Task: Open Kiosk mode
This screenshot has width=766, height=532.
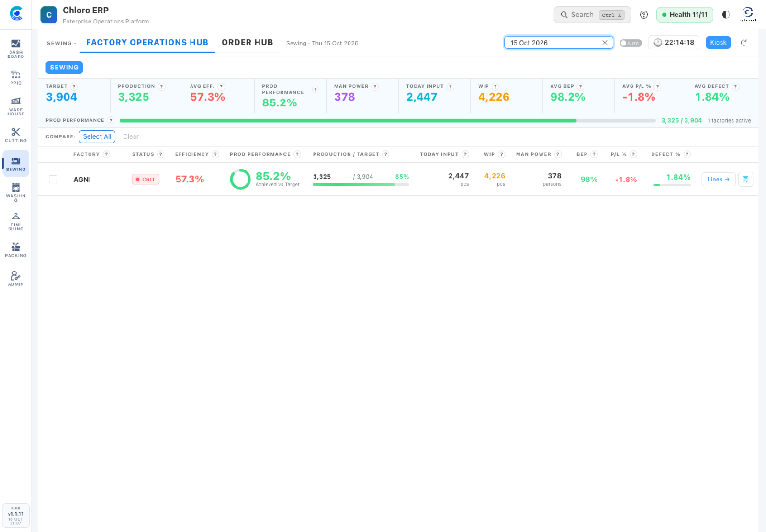Action: [x=718, y=43]
